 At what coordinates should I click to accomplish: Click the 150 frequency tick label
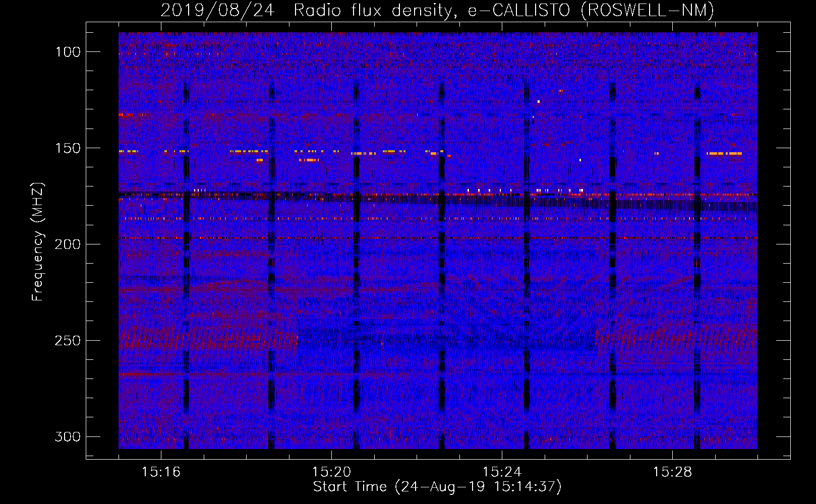pos(68,148)
